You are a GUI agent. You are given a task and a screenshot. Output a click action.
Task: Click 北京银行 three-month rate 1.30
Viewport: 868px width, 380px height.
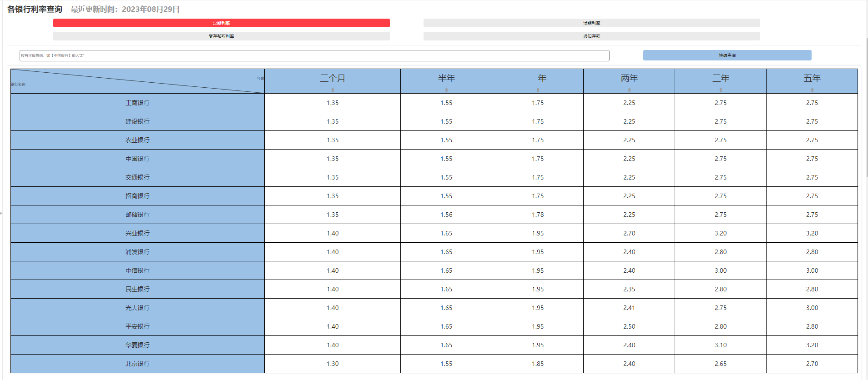click(333, 364)
